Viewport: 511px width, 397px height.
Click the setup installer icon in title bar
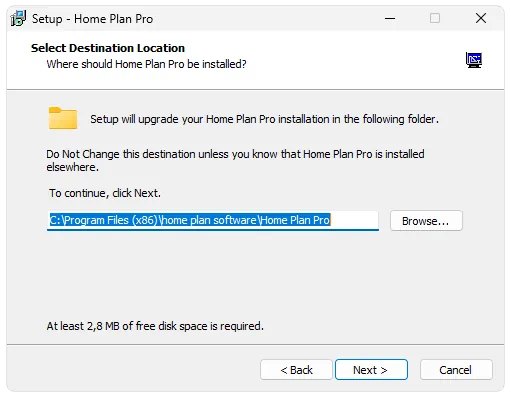[x=18, y=18]
